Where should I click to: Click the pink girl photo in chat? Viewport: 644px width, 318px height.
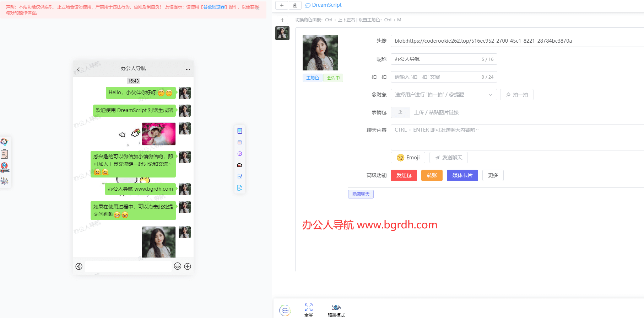click(x=159, y=134)
